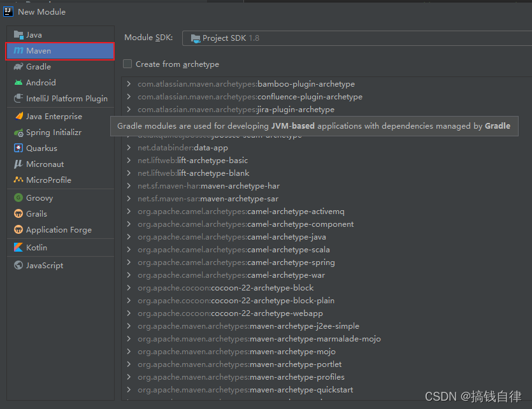Select Quarkus module type
The width and height of the screenshot is (532, 409).
61,148
